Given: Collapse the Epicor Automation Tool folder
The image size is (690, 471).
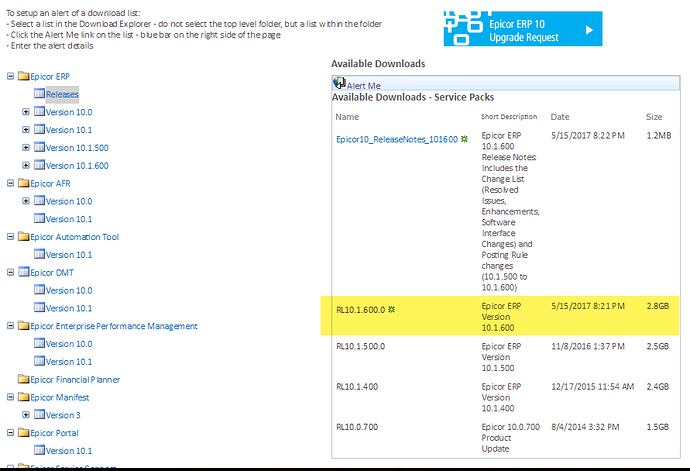Looking at the screenshot, I should (11, 237).
